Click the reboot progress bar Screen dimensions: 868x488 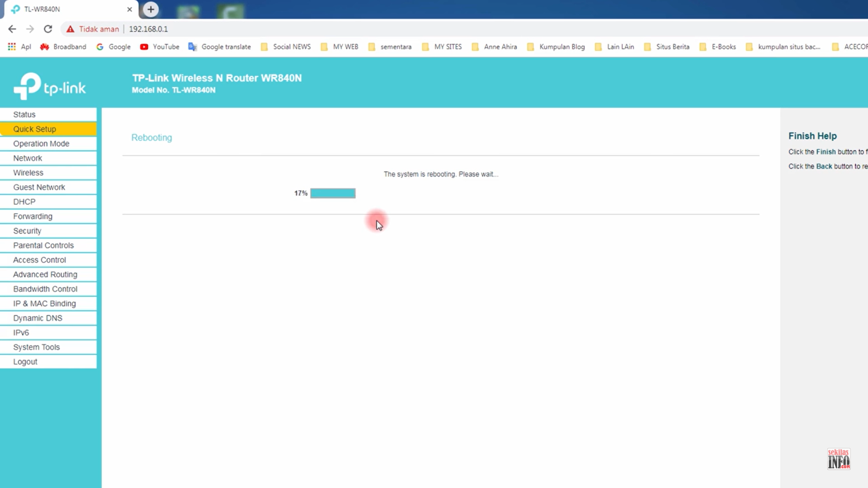coord(333,193)
